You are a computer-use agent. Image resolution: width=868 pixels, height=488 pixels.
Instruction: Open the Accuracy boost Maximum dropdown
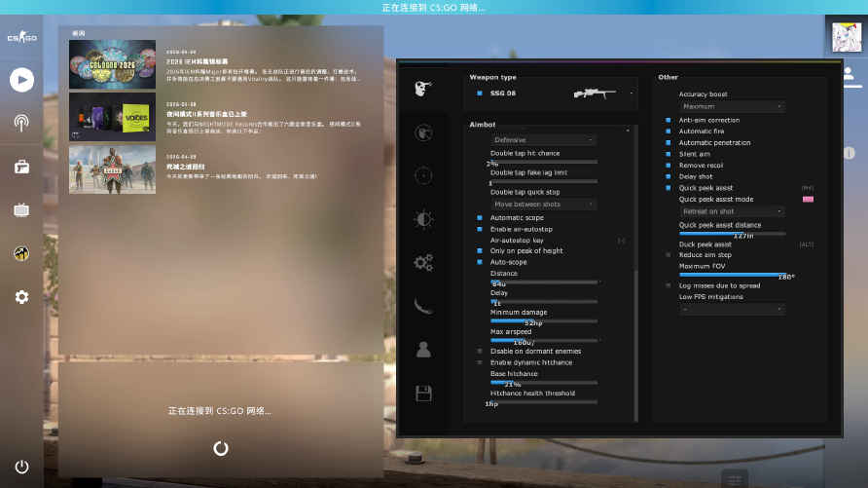732,106
